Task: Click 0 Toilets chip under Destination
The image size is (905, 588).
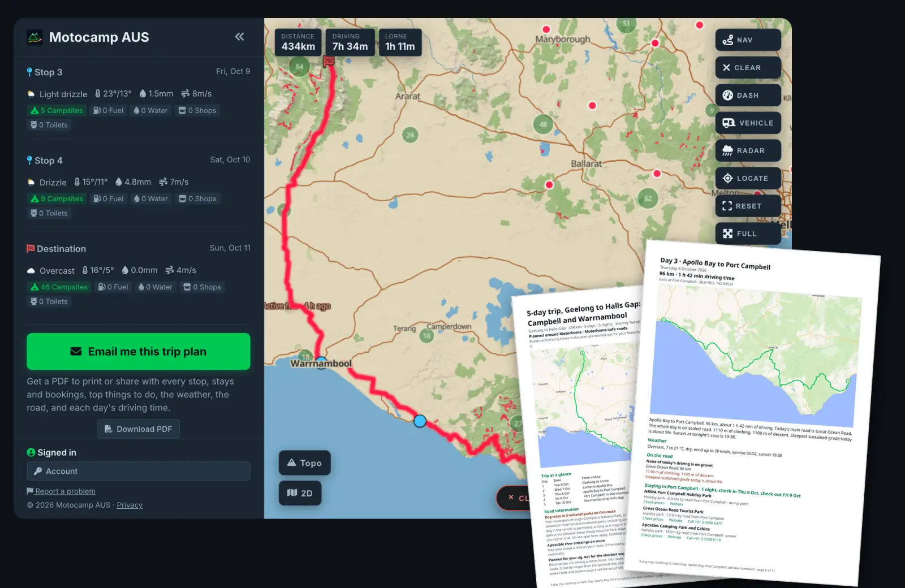Action: pyautogui.click(x=49, y=301)
